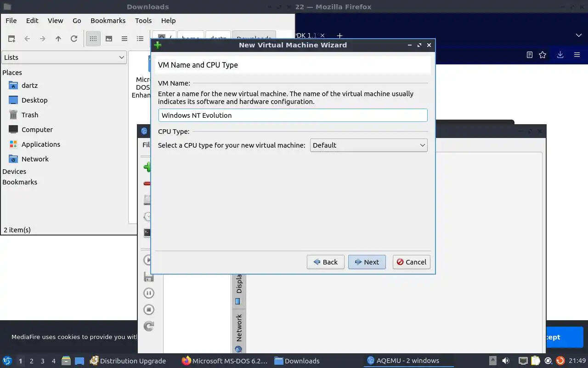Click the AQEMU stop VM icon
The image size is (588, 368).
[149, 310]
